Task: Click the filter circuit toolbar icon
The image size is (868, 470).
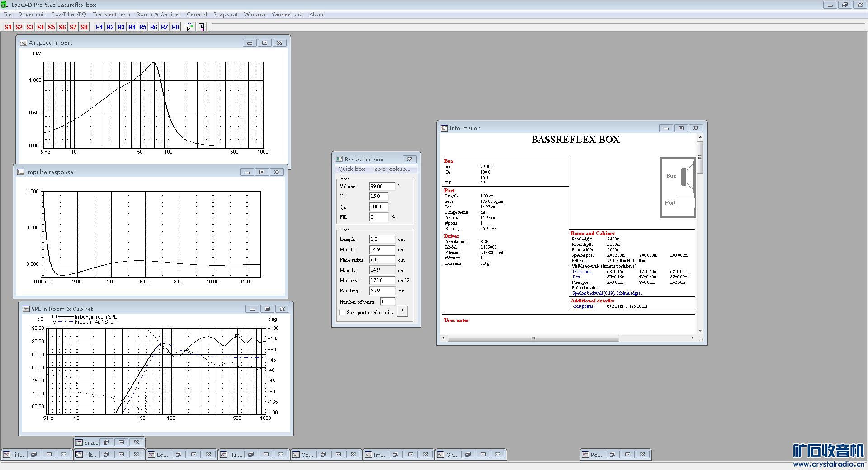Action: (190, 27)
